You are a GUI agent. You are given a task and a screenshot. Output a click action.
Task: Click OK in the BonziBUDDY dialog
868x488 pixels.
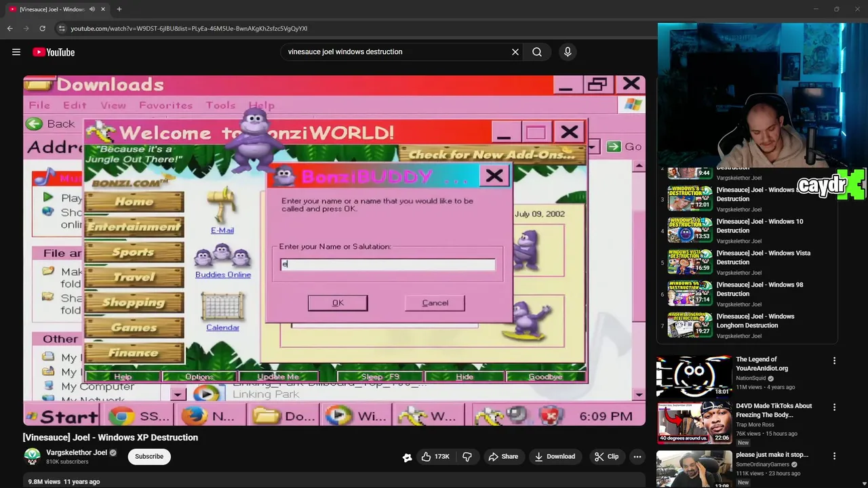[338, 303]
